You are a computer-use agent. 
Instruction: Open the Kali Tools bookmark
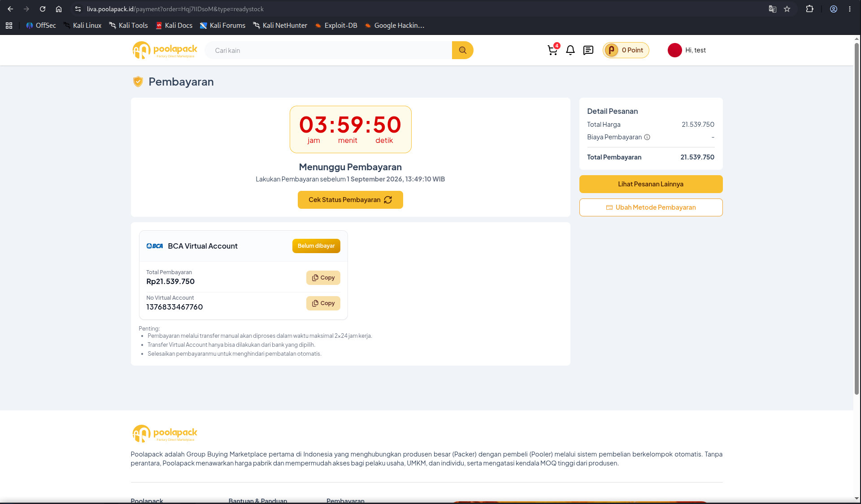[x=128, y=26]
